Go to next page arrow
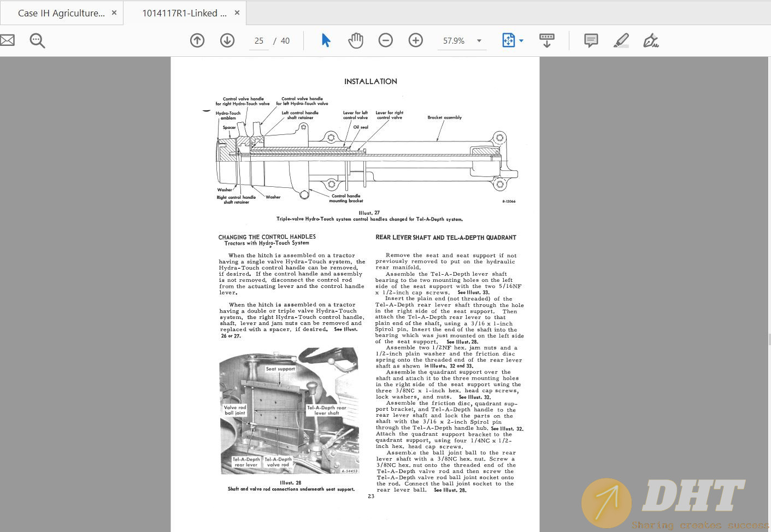This screenshot has width=771, height=532. 227,40
